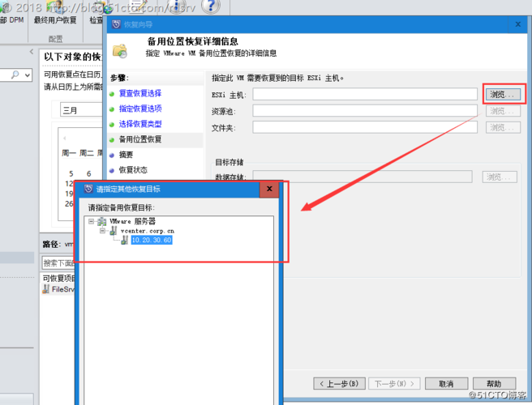Collapse the VMware 服务器 tree node

tap(92, 220)
